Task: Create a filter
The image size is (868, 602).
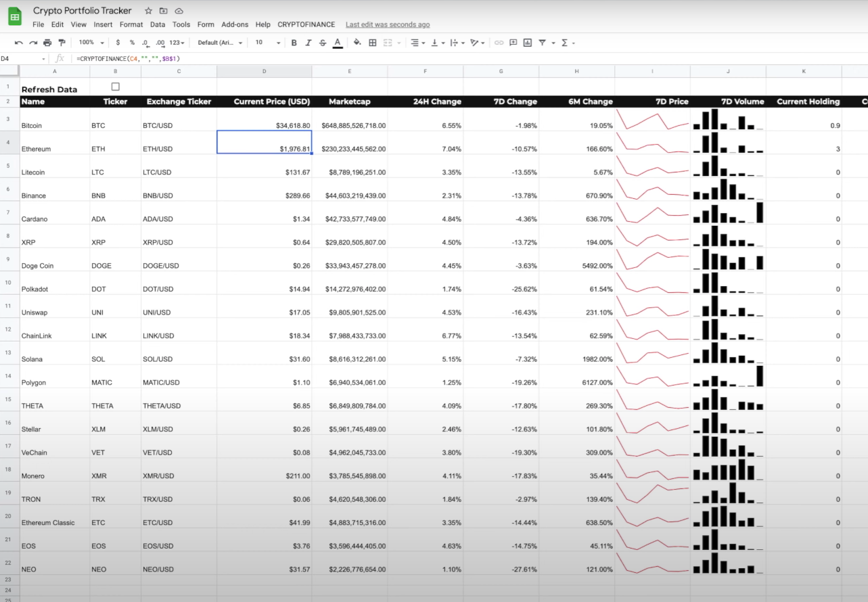Action: click(x=542, y=43)
